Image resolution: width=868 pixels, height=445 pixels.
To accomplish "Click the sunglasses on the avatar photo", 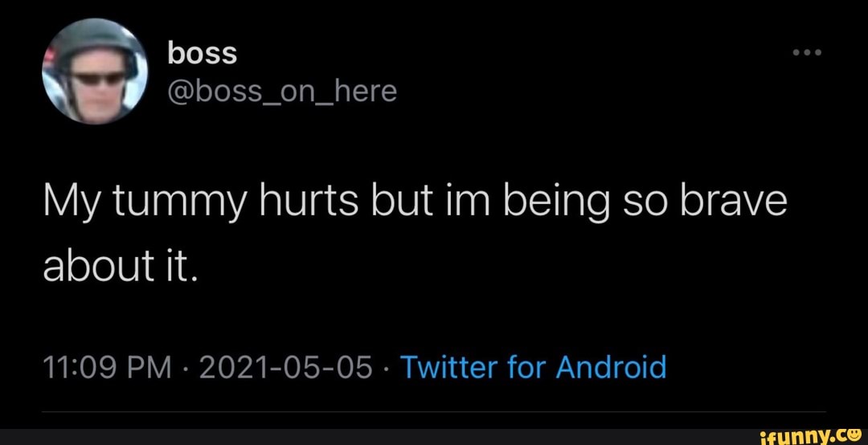I will click(97, 79).
